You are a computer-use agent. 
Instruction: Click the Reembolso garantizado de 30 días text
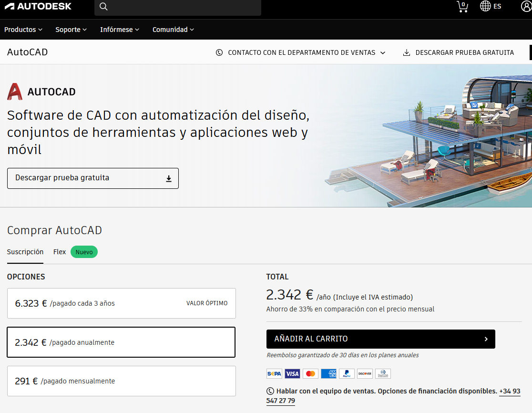[x=343, y=355]
